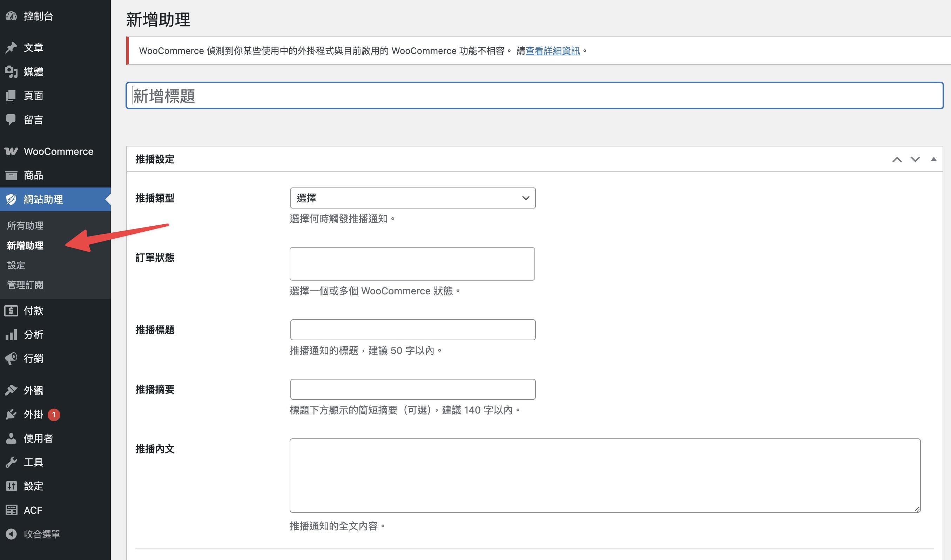Click the 外掛 plug icon
The width and height of the screenshot is (951, 560).
(x=11, y=414)
